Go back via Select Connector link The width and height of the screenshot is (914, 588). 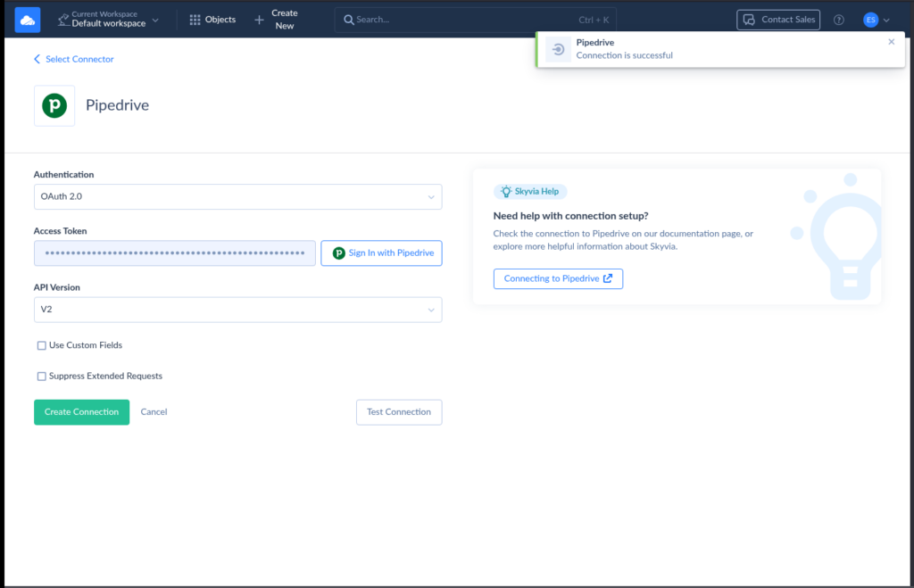pos(73,59)
